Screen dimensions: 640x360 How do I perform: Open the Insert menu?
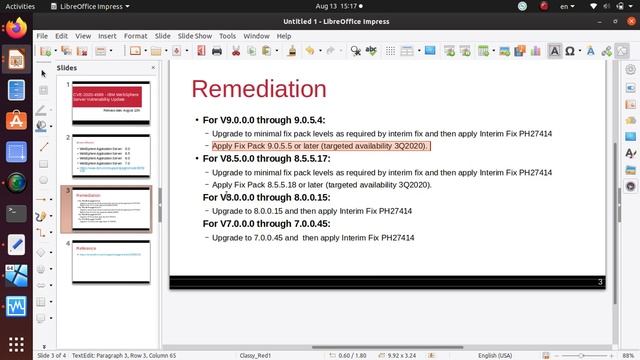tap(107, 36)
